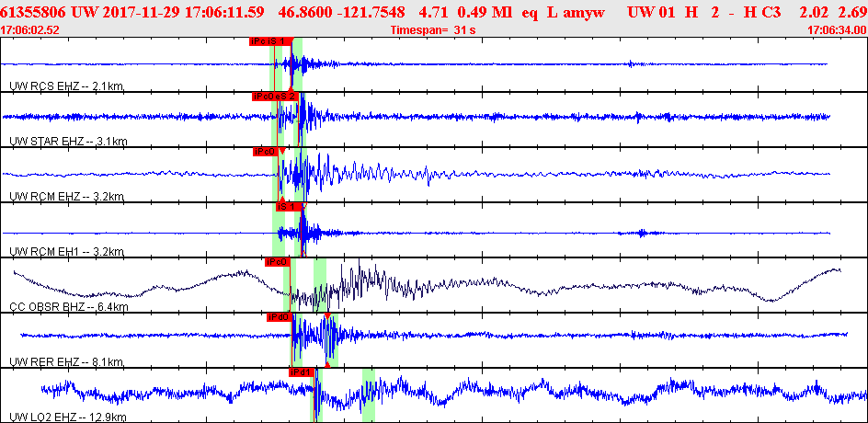Click the iPd1 pick flag on LO2 trace
Viewport: 868px width, 423px height.
pos(302,372)
